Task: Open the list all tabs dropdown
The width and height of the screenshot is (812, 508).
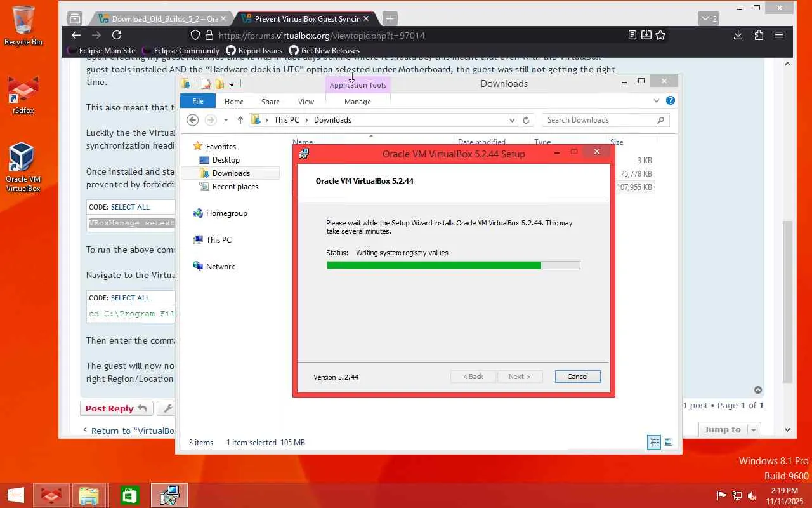Action: pos(708,18)
